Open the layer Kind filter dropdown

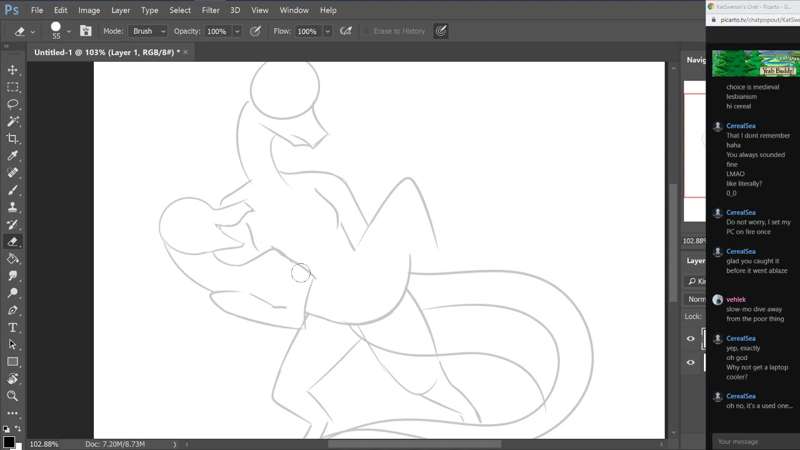coord(695,281)
